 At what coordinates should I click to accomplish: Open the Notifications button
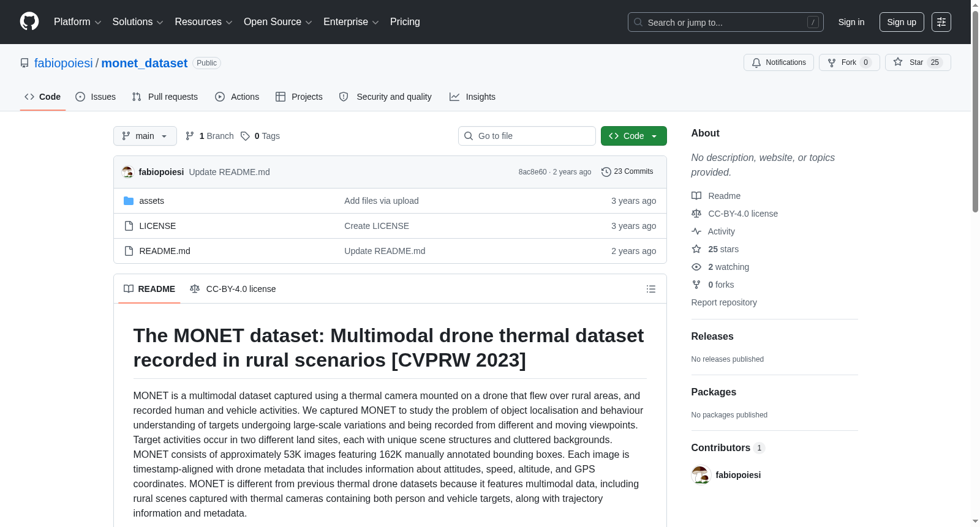[x=778, y=62]
